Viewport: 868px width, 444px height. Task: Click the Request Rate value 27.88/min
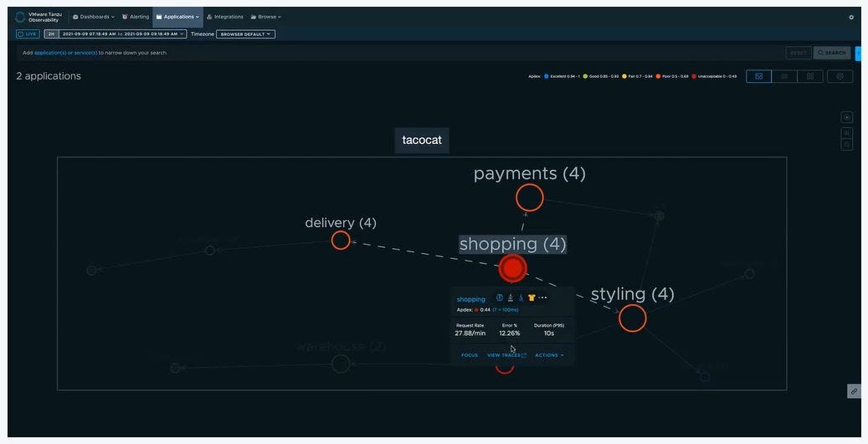pos(470,333)
